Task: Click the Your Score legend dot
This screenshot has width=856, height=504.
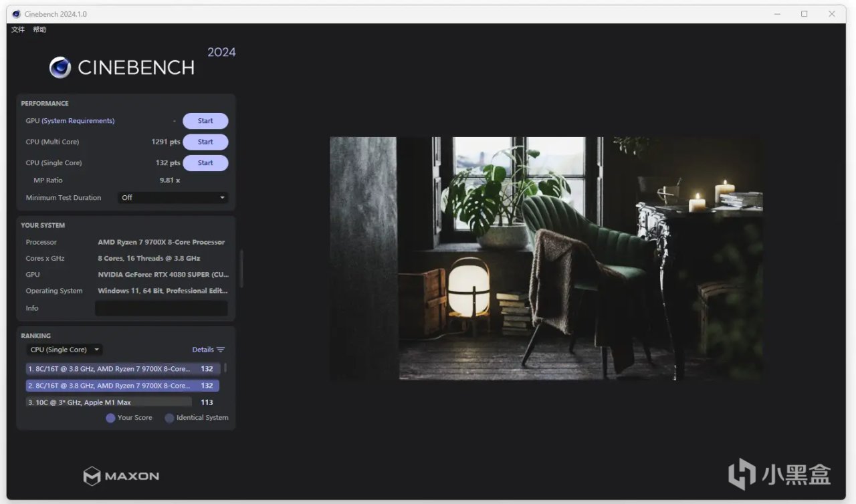Action: 110,418
